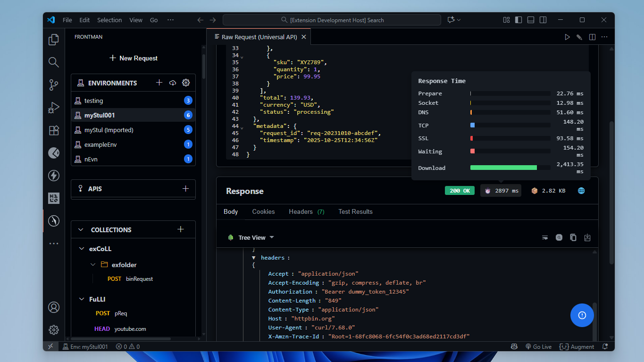Fold the code block at line 34
This screenshot has height=362, width=644.
[242, 57]
